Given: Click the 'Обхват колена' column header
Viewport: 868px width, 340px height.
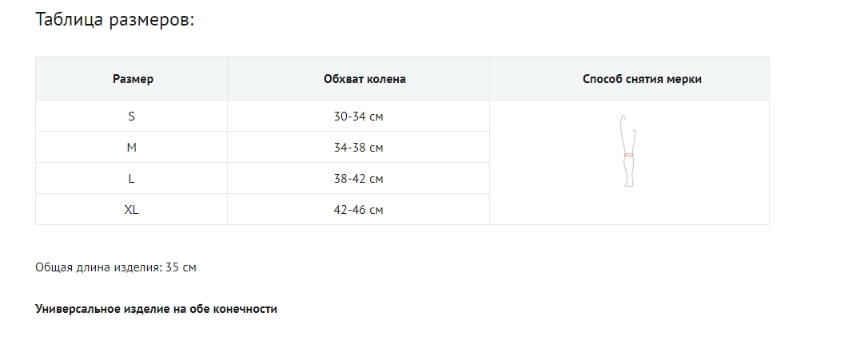Looking at the screenshot, I should tap(359, 79).
